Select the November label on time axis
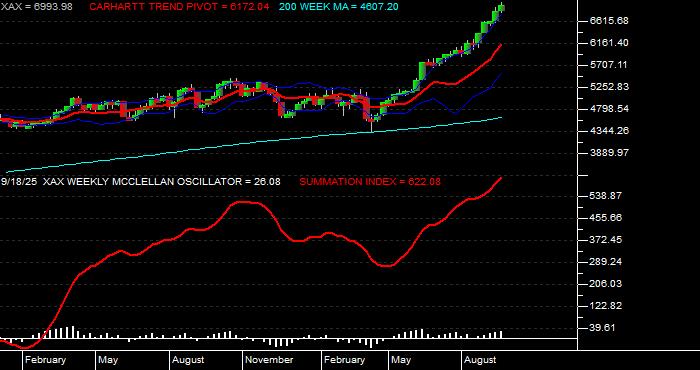700x370 pixels. click(x=270, y=360)
